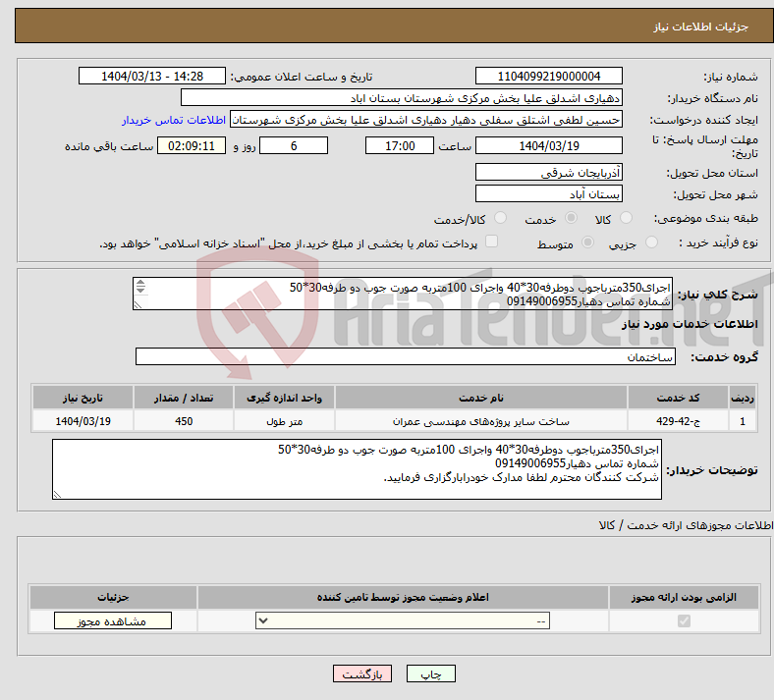Click the واحد اندازه گیری column header
Viewport: 774px width, 700px height.
[x=284, y=398]
